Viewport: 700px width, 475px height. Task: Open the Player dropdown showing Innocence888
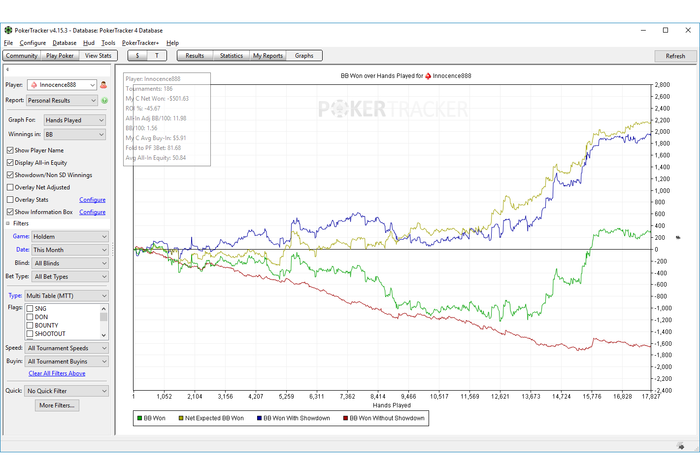pyautogui.click(x=62, y=85)
